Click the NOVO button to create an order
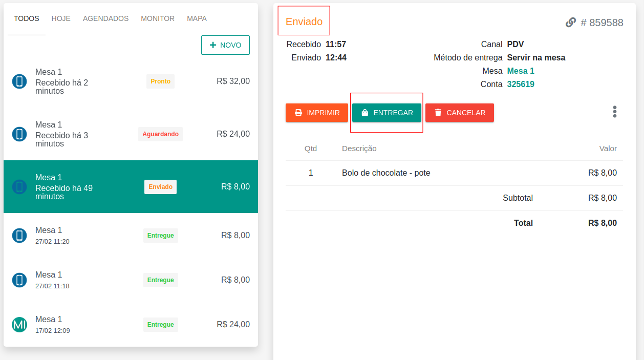Screen dimensions: 644x360 click(225, 45)
